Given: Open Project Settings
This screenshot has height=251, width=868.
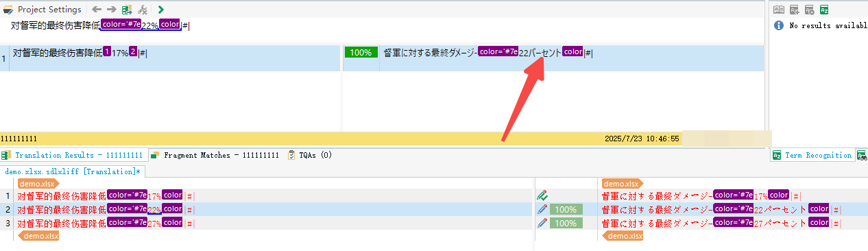Looking at the screenshot, I should [43, 10].
